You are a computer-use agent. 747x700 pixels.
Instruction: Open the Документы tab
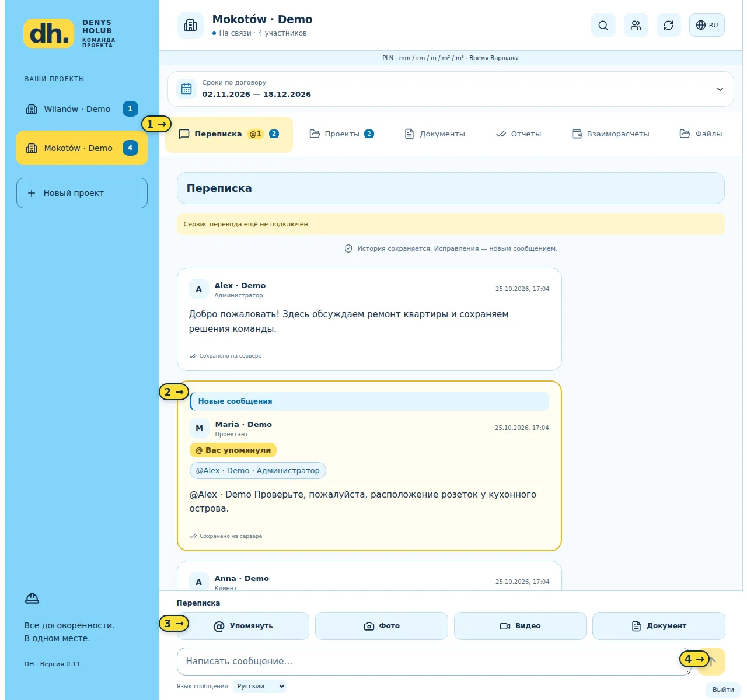(x=435, y=134)
